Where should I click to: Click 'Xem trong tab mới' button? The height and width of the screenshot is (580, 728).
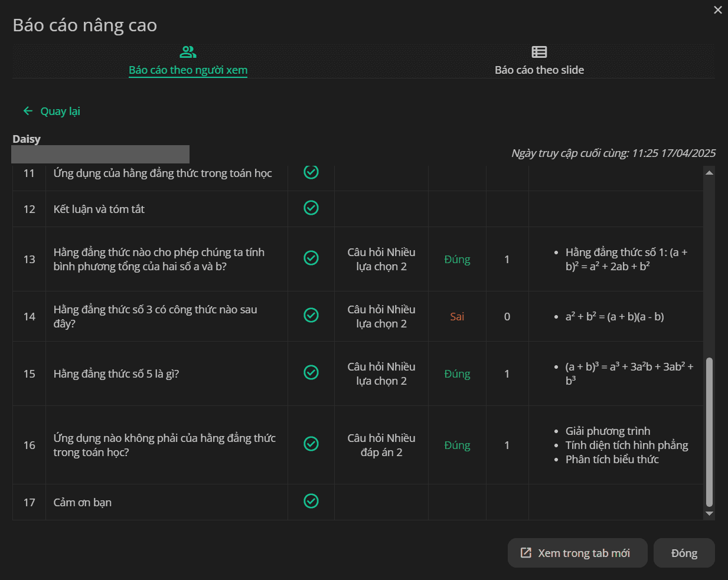[x=577, y=553]
